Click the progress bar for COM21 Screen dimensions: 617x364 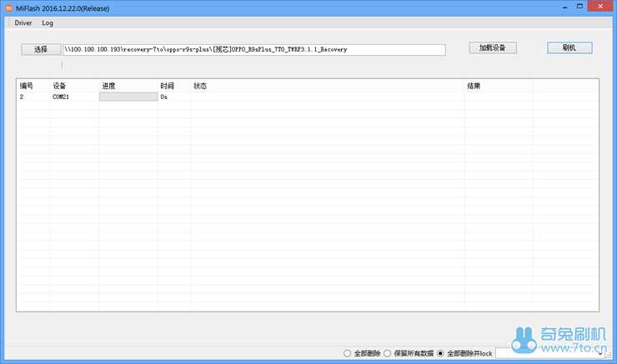coord(128,97)
